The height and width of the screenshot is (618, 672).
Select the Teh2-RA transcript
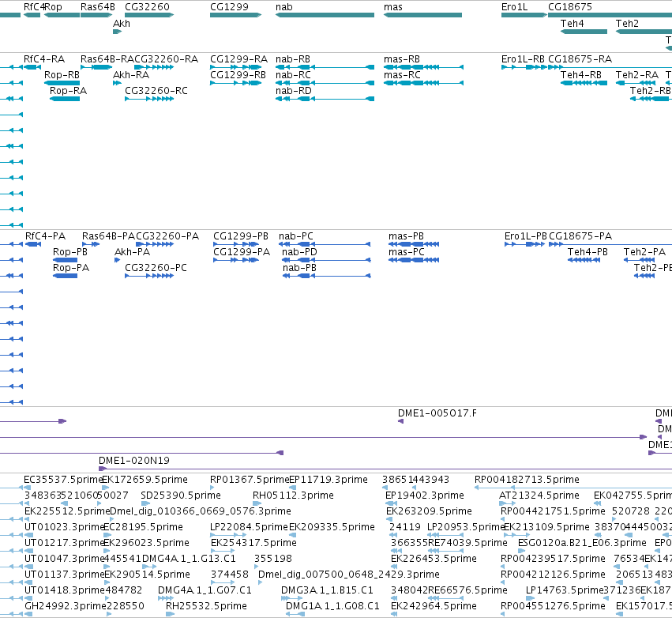pos(636,83)
